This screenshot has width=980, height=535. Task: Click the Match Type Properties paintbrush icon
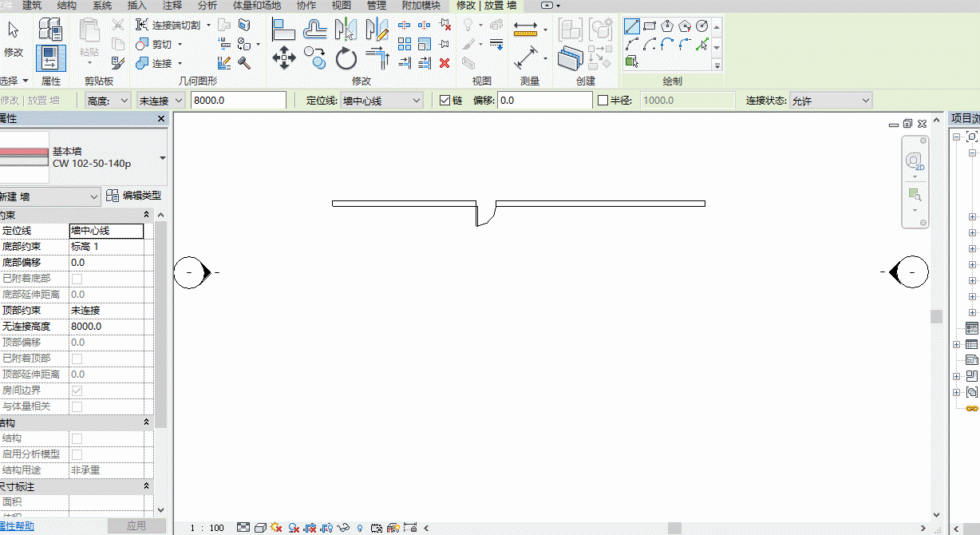click(118, 62)
